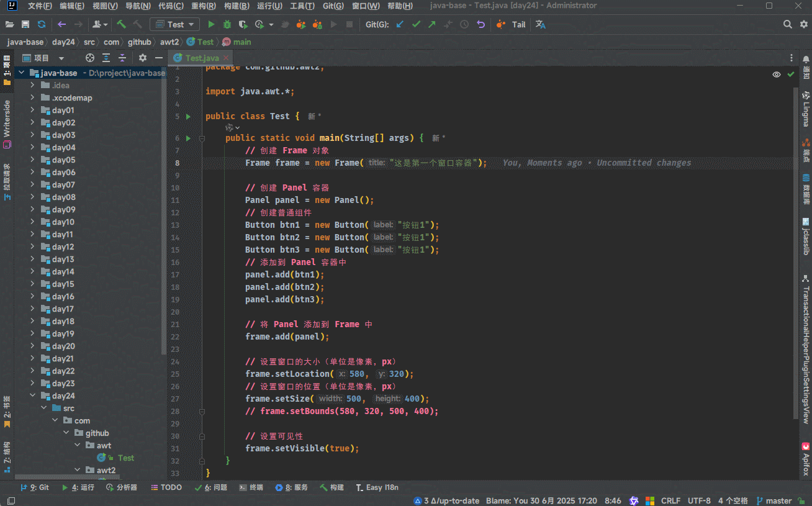Start debugging with the green bug icon

227,24
